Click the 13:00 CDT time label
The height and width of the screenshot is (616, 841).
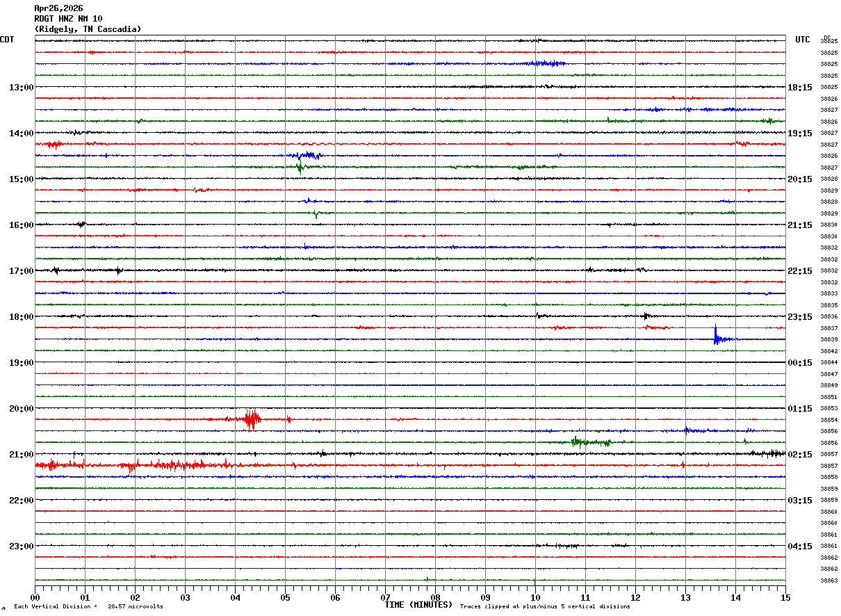(x=22, y=88)
